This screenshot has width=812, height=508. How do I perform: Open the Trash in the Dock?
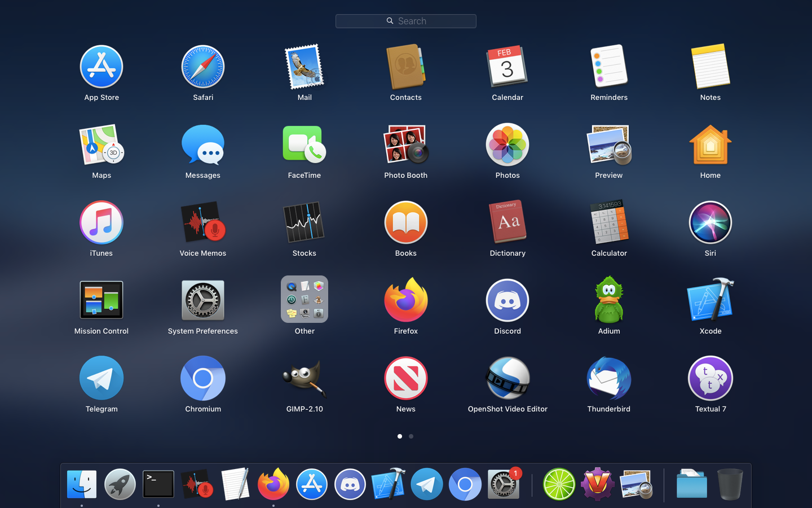coord(730,484)
